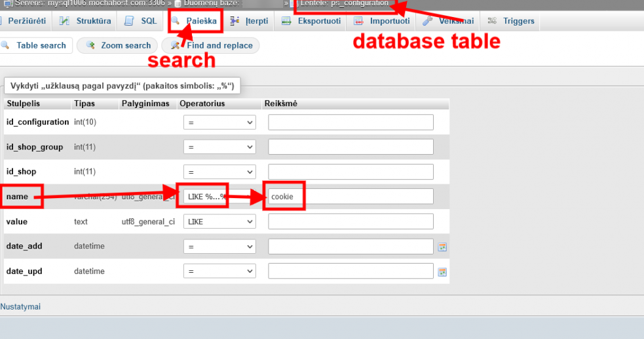Click the date_add column name

(x=24, y=246)
